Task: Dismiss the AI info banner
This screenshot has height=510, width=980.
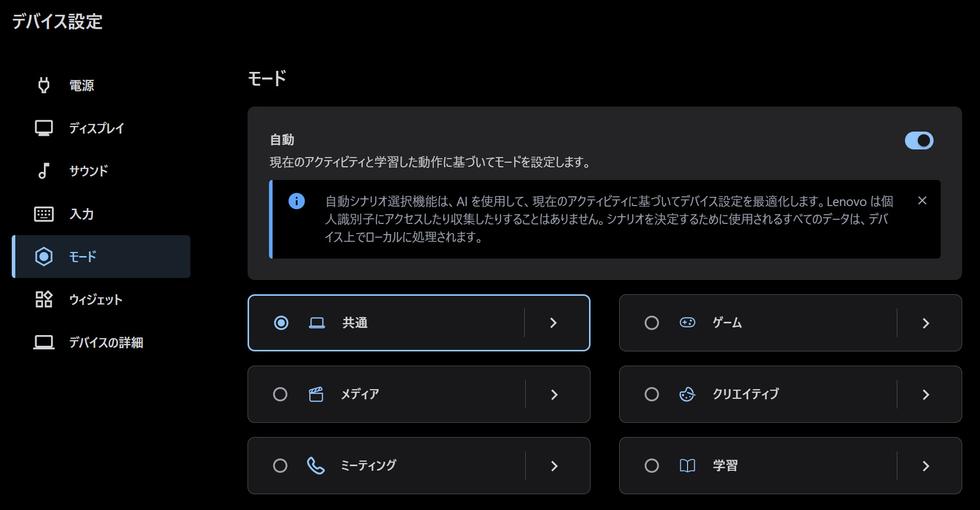Action: point(922,201)
